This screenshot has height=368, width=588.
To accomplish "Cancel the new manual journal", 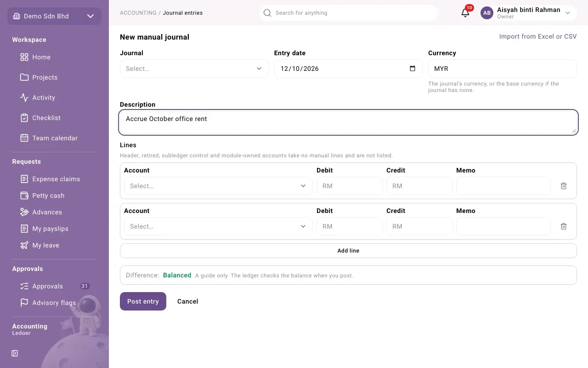I will coord(188,301).
